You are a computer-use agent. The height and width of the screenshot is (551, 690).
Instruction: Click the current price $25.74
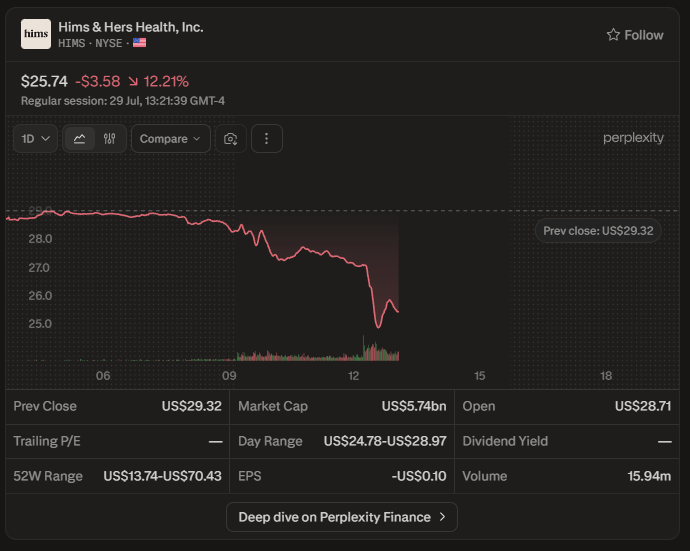pyautogui.click(x=44, y=81)
